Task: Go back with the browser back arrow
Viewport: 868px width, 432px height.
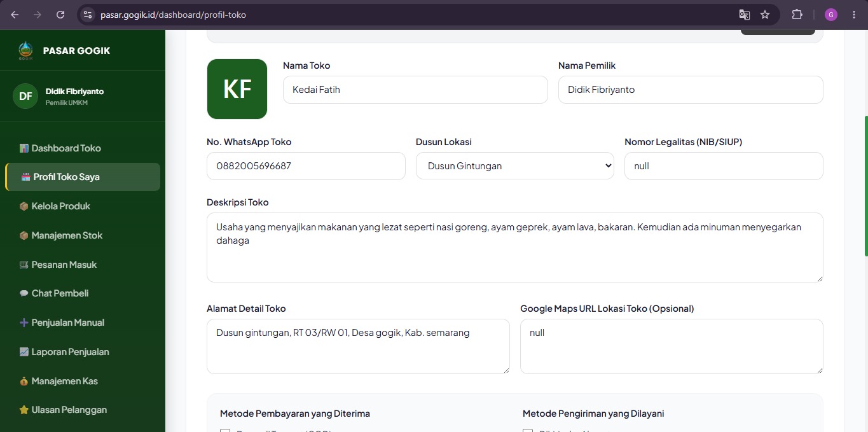Action: click(x=15, y=15)
